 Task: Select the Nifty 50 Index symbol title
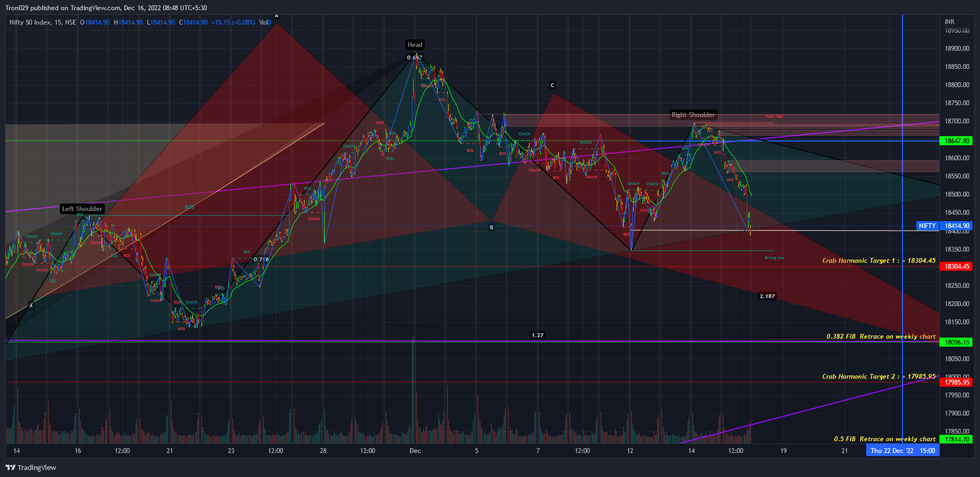point(43,22)
